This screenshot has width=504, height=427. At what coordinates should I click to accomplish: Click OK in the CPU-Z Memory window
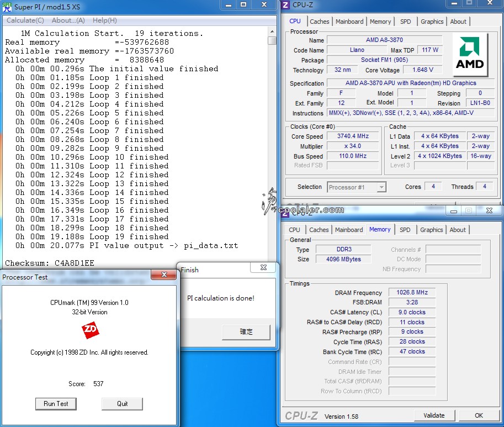point(479,415)
